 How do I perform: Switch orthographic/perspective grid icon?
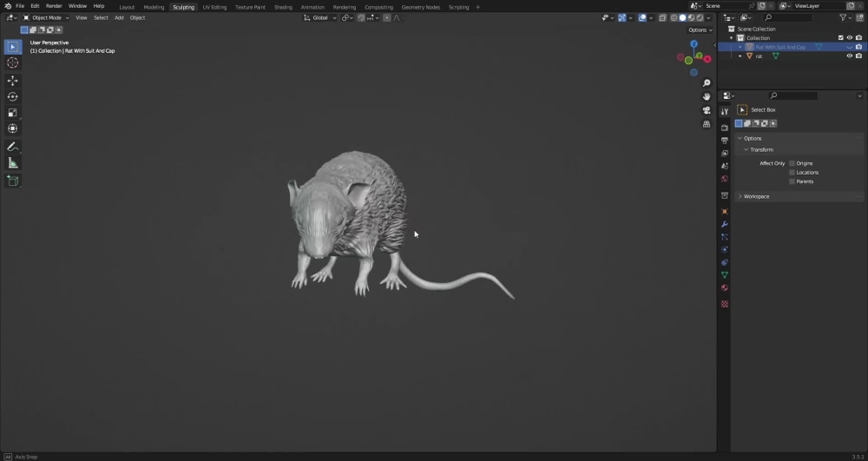pyautogui.click(x=707, y=124)
